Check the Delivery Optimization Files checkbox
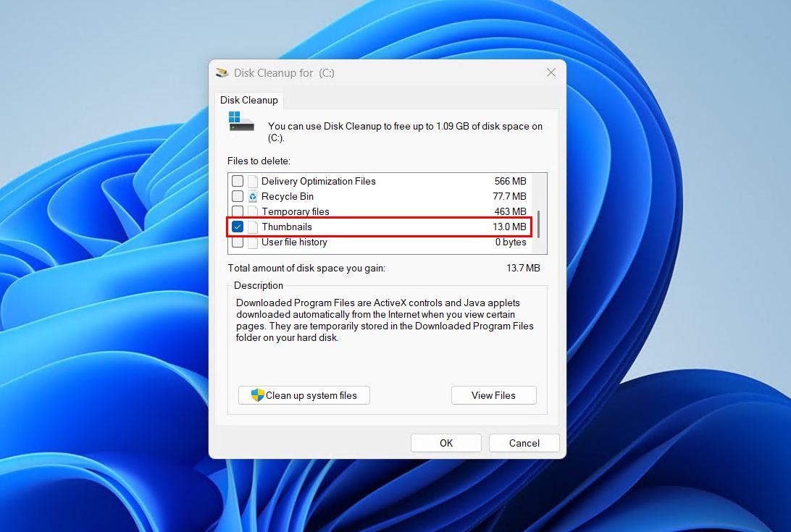791x532 pixels. click(x=237, y=181)
